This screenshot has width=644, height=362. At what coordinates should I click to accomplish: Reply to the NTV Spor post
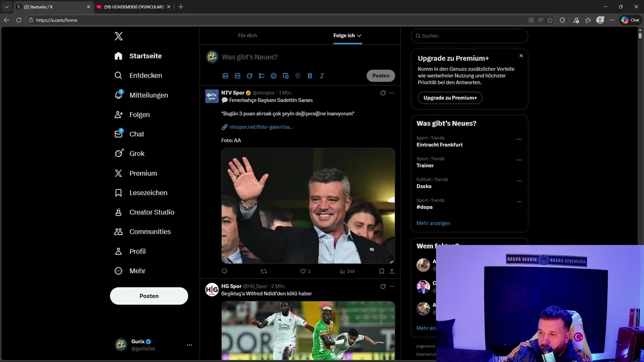point(224,271)
